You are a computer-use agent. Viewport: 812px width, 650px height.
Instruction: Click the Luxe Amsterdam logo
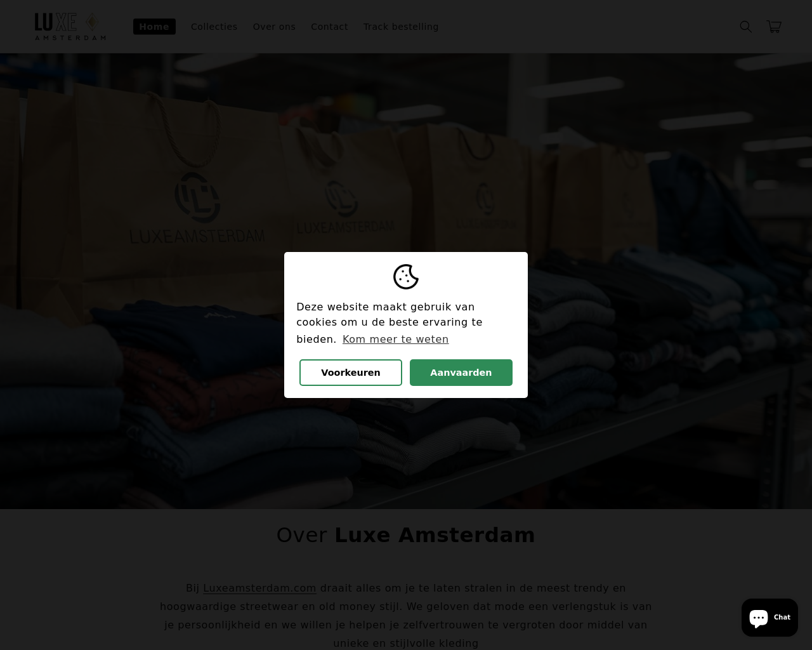coord(70,27)
